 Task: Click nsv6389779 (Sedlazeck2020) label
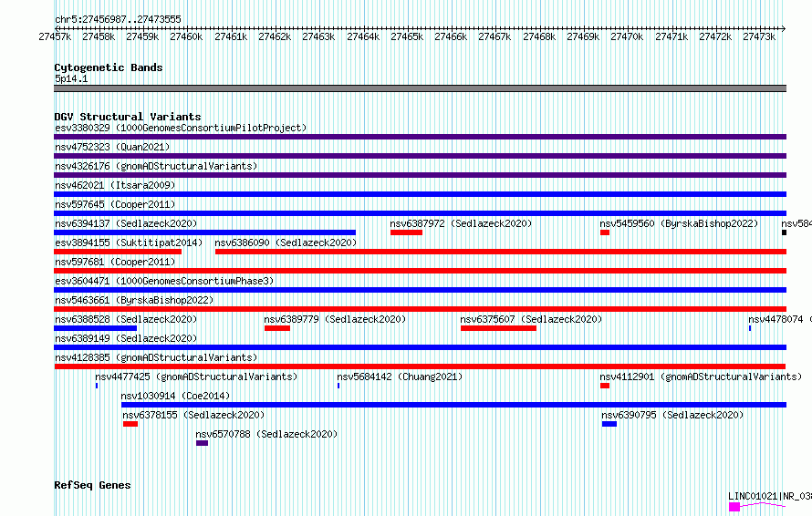coord(335,319)
